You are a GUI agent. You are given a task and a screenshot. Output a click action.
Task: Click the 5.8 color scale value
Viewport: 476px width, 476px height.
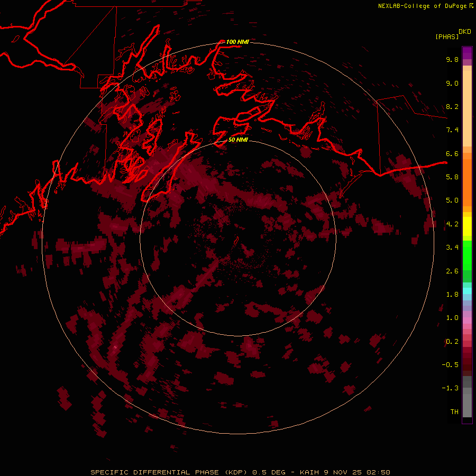tap(452, 177)
